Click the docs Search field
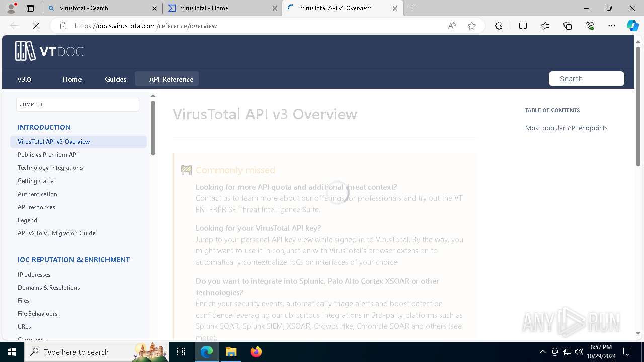The width and height of the screenshot is (644, 362). [587, 79]
